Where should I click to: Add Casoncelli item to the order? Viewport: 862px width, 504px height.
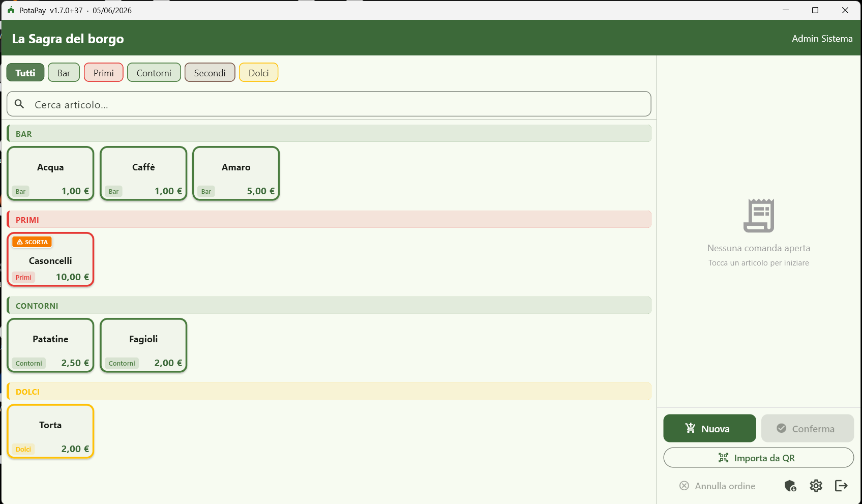click(x=50, y=259)
